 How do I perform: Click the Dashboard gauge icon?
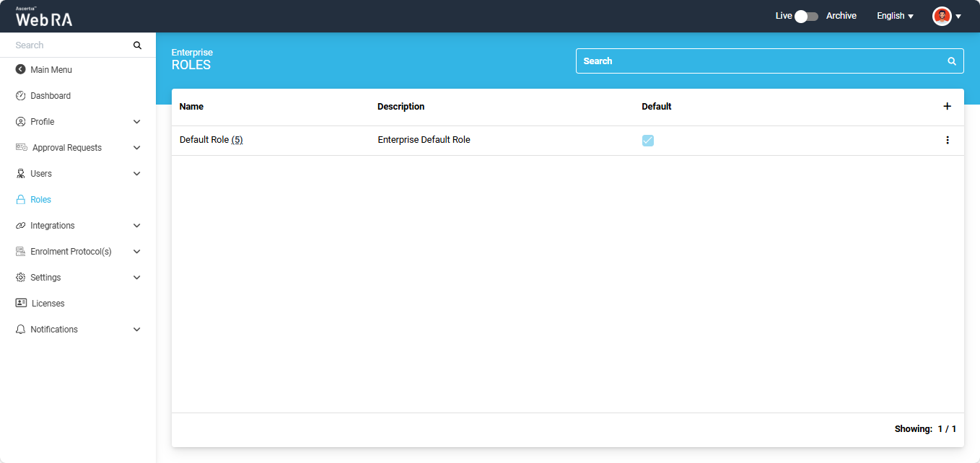pos(20,96)
